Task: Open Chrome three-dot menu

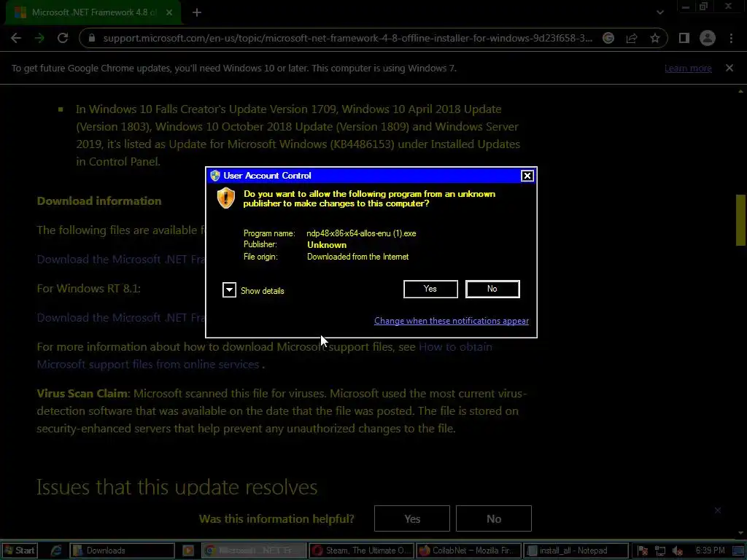Action: pyautogui.click(x=731, y=38)
